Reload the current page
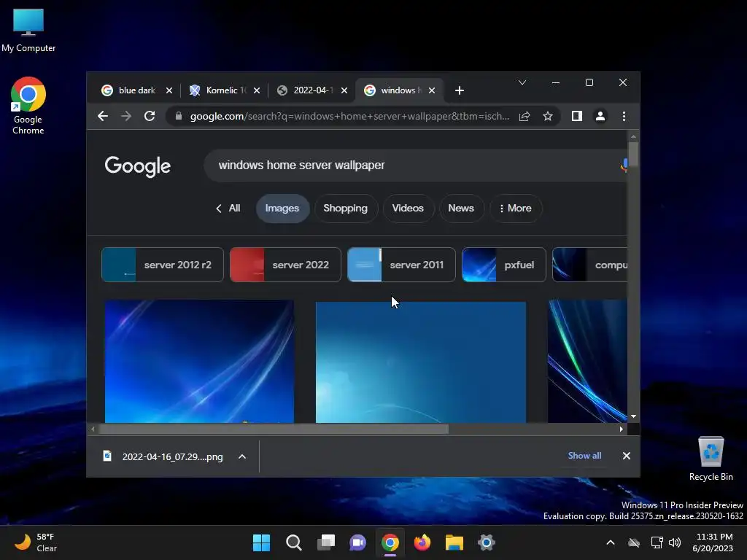This screenshot has width=747, height=560. click(x=150, y=116)
